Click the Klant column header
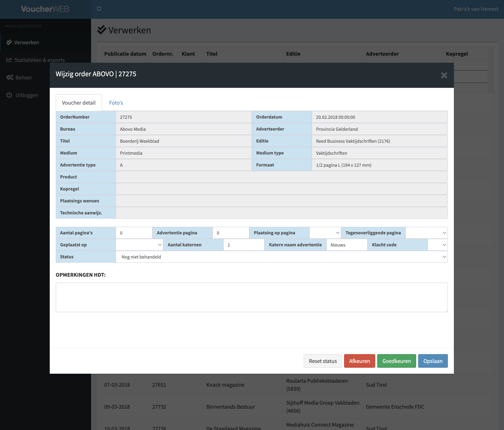Screen dimensions: 504x430 coord(188,54)
